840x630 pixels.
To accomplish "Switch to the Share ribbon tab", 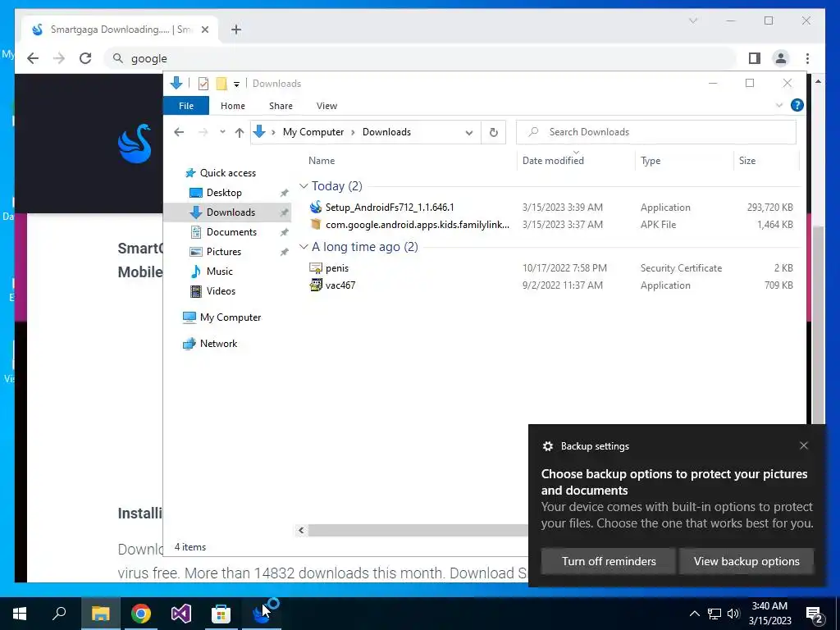I will tap(281, 106).
